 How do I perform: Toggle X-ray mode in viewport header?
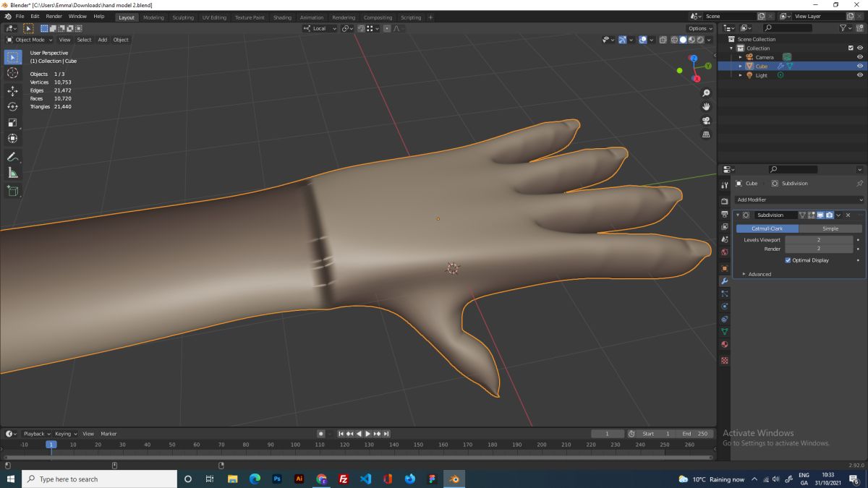tap(663, 40)
